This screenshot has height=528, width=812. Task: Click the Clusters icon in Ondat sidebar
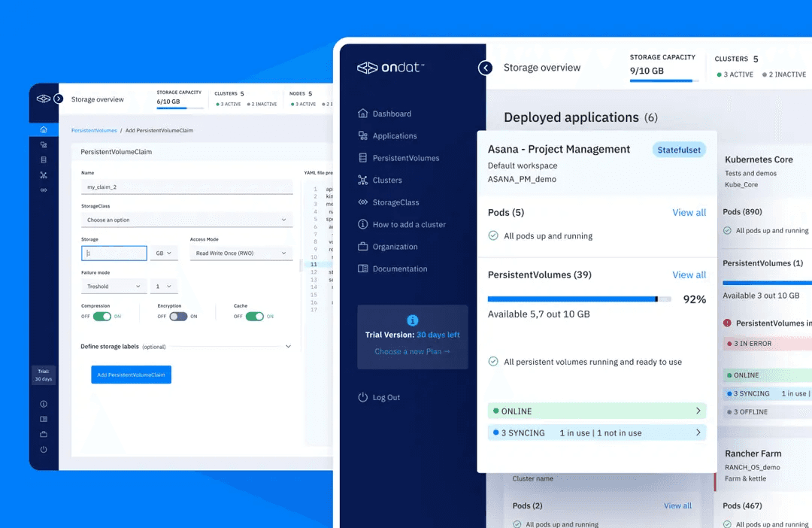point(362,180)
